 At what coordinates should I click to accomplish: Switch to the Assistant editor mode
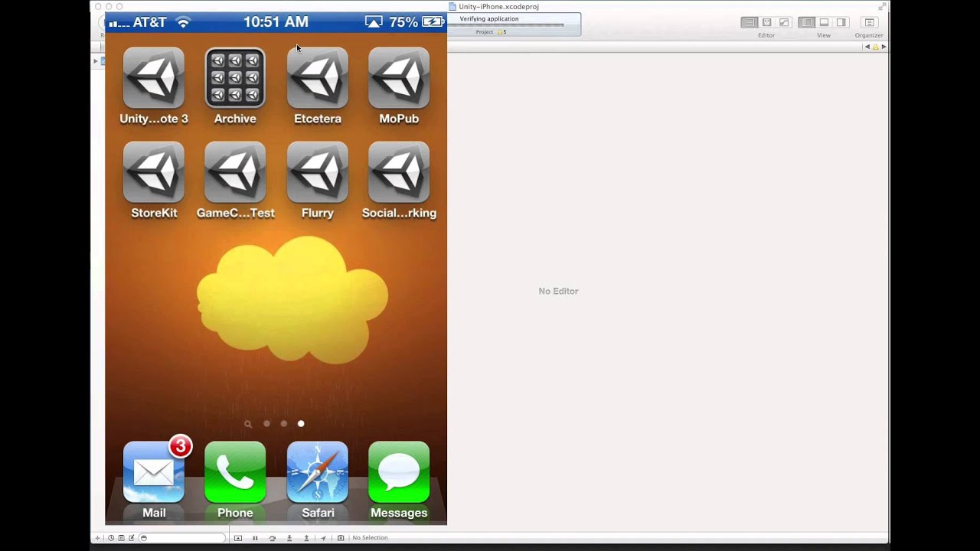[766, 23]
